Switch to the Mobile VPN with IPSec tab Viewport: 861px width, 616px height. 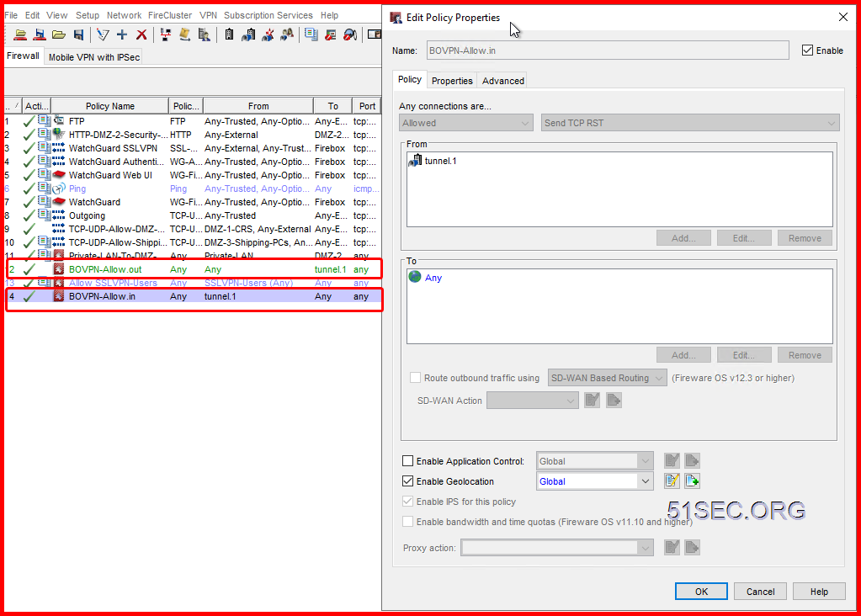(x=94, y=57)
